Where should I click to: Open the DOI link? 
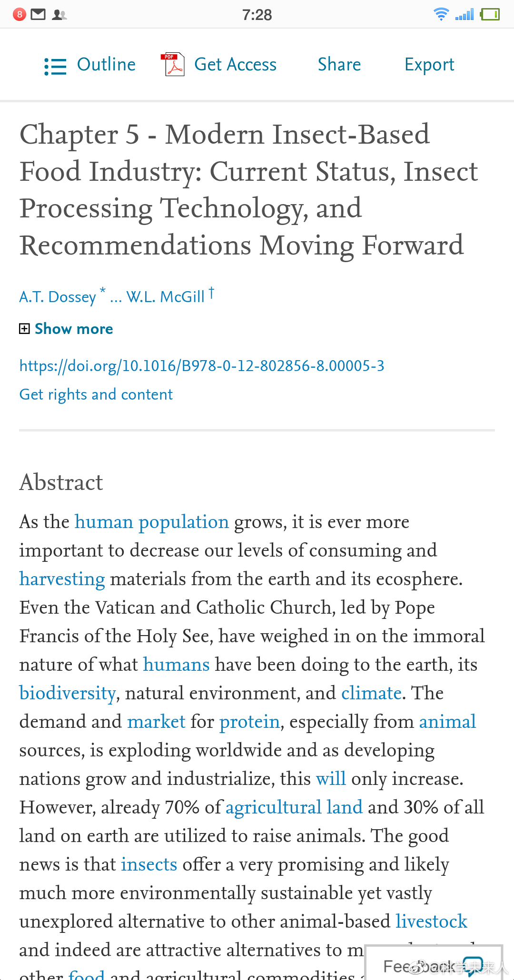click(201, 366)
